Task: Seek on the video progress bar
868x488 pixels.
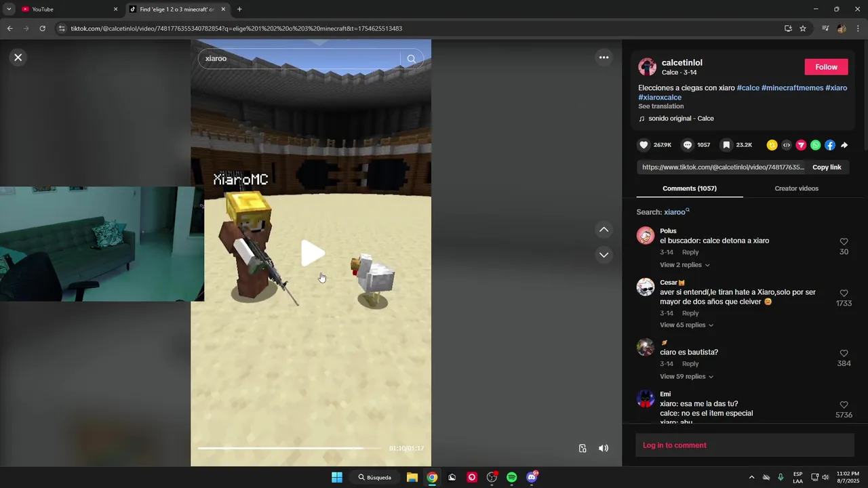Action: pos(290,448)
